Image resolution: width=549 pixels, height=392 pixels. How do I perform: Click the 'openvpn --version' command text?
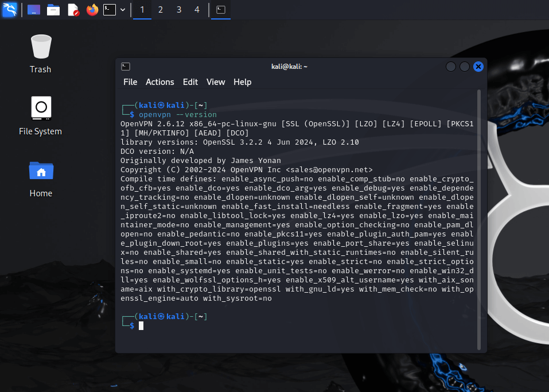tap(177, 115)
